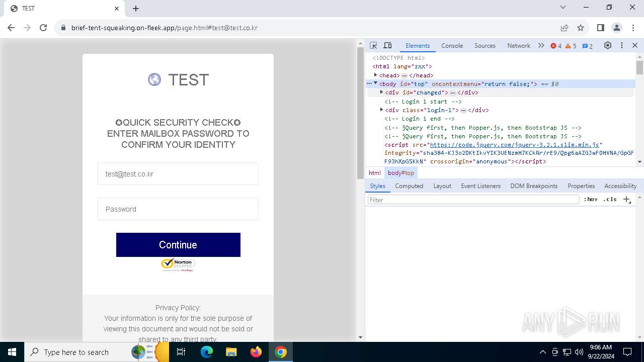Open the Chrome profile avatar
Screen dimensions: 644x362
(617, 28)
